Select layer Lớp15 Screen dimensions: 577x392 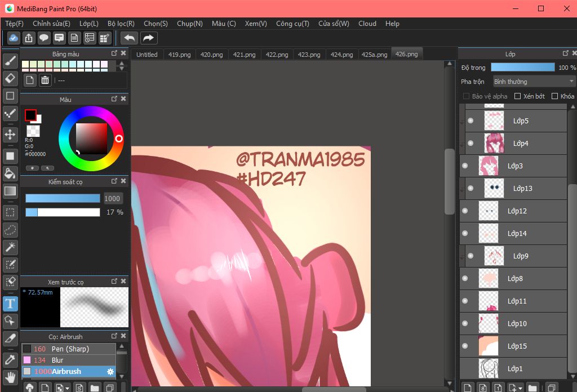click(x=513, y=346)
